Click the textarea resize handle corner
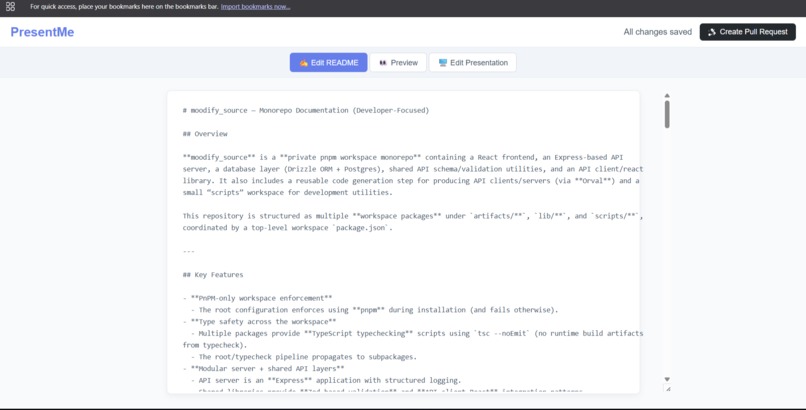The width and height of the screenshot is (806, 410). click(x=667, y=389)
